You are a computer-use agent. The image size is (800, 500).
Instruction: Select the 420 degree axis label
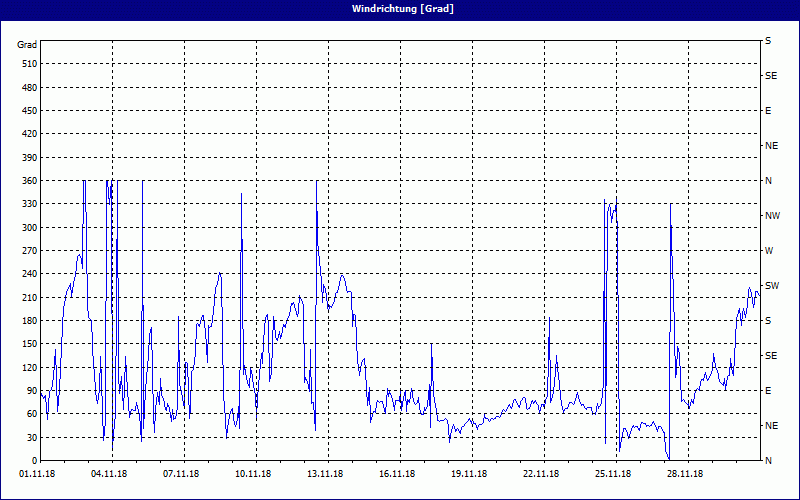tap(31, 134)
